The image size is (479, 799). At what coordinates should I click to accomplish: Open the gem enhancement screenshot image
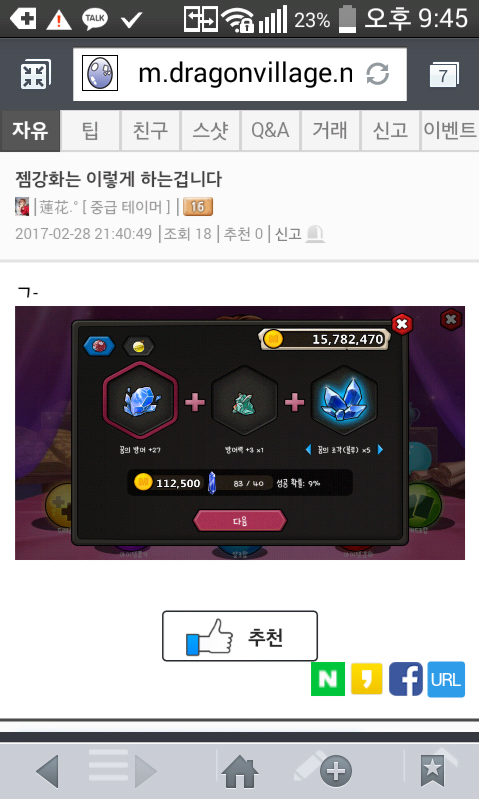click(240, 433)
